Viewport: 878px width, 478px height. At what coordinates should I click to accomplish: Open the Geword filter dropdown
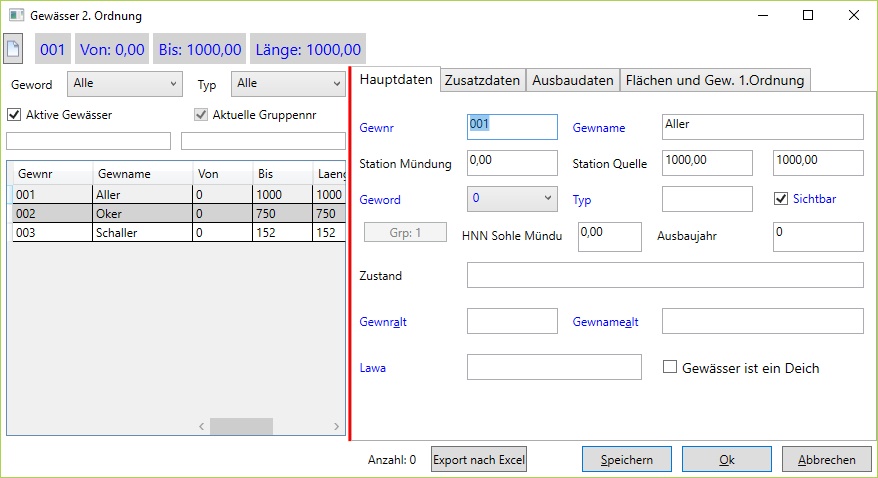125,84
